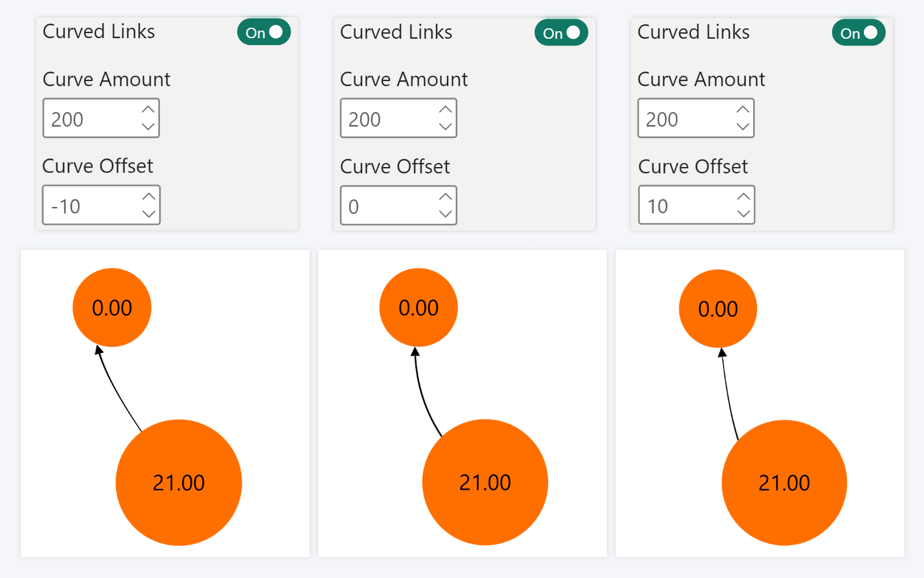The image size is (924, 578).
Task: Select the Curve Amount input showing 200 leftmost
Action: pyautogui.click(x=87, y=118)
